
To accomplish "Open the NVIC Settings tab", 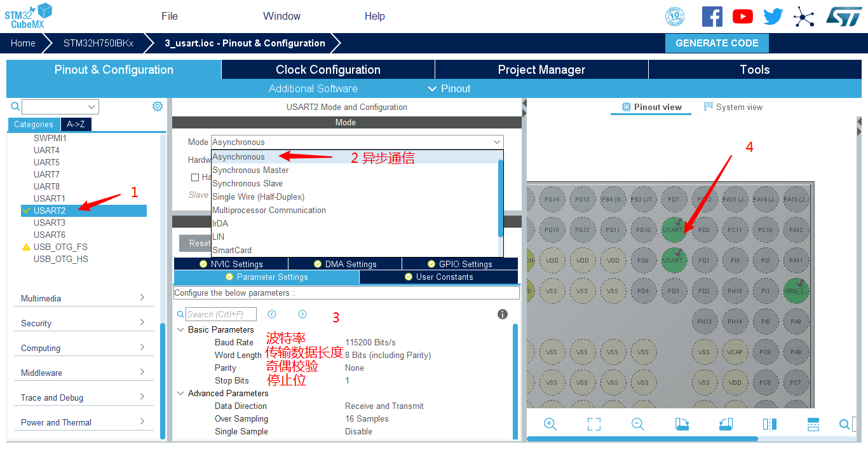I will tap(231, 264).
